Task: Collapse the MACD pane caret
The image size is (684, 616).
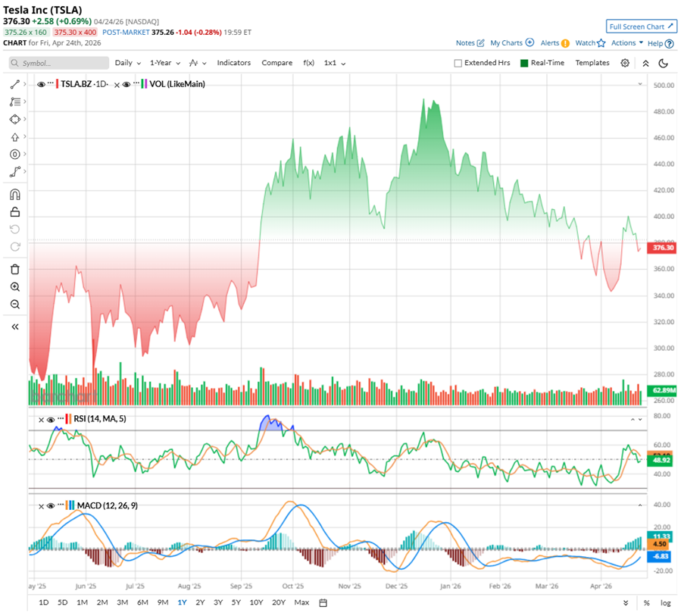Action: (x=640, y=505)
